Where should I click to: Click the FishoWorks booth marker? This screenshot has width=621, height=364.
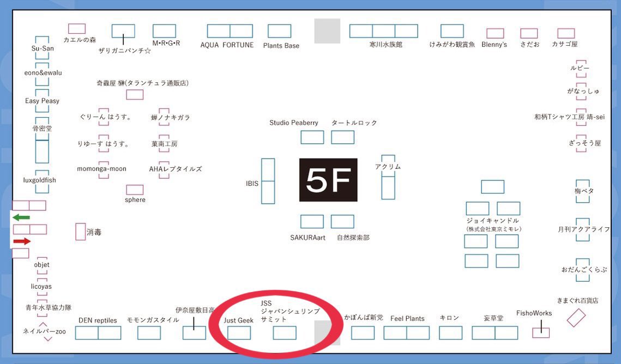[540, 331]
